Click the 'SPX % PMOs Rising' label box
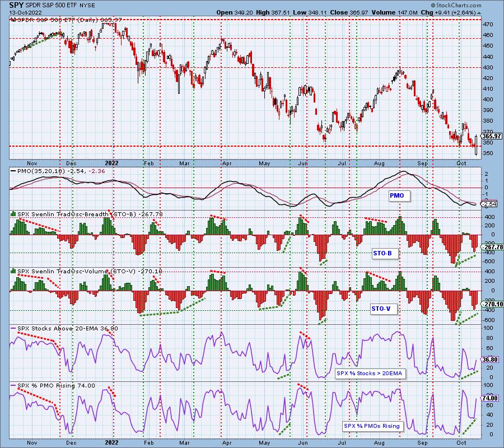This screenshot has height=448, width=504. [372, 426]
